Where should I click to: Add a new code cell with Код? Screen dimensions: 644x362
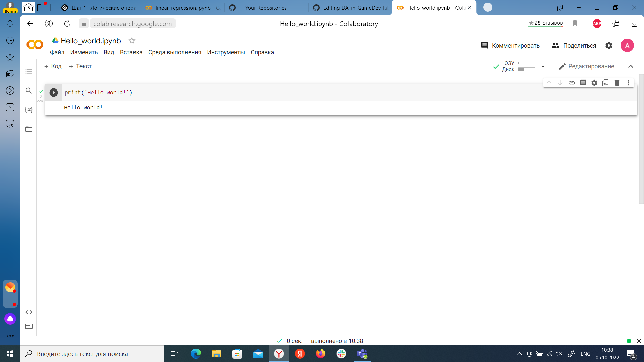[x=53, y=66]
